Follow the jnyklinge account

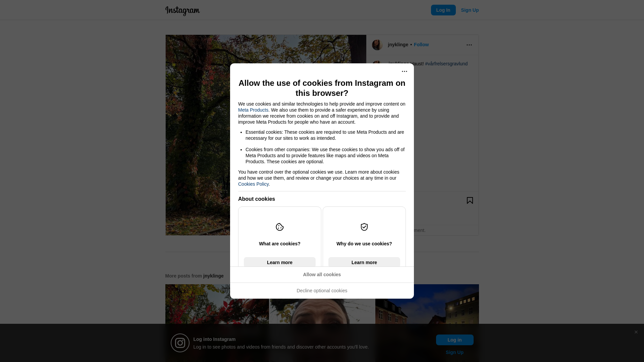coord(421,45)
